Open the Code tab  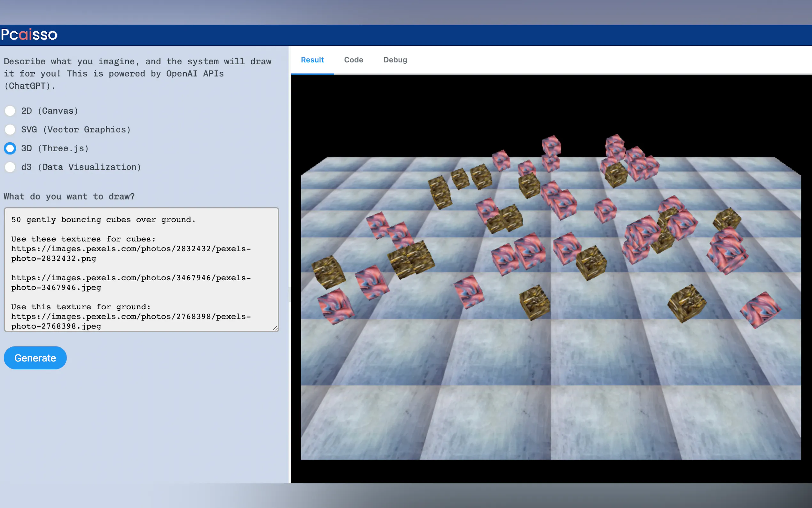click(x=354, y=60)
